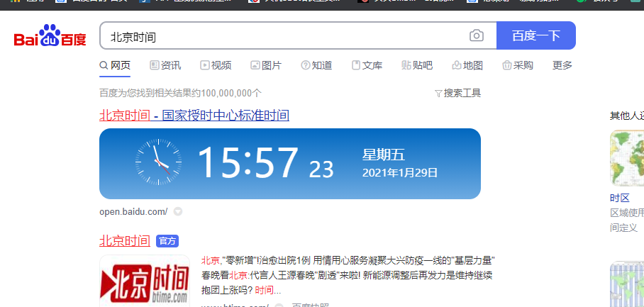Click the analog clock in the time widget
644x307 pixels.
[158, 163]
